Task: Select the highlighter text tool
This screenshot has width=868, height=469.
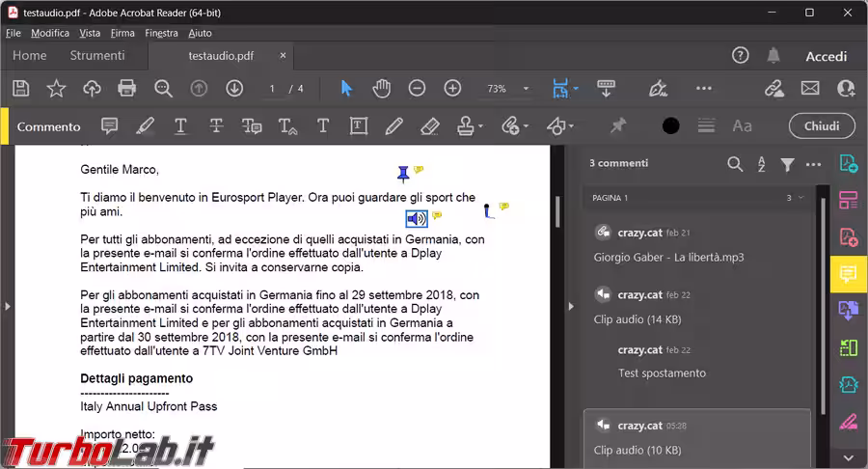Action: click(x=145, y=126)
